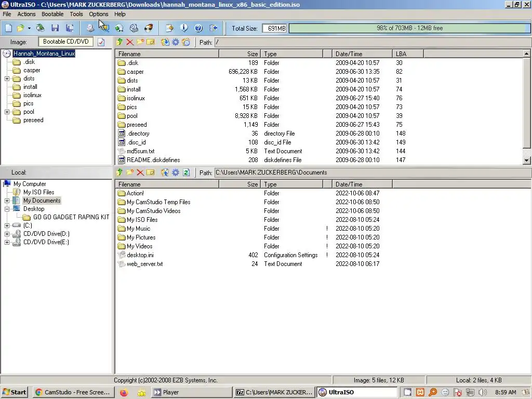Expand the CD/DVD Drive(E:) node

[7, 242]
